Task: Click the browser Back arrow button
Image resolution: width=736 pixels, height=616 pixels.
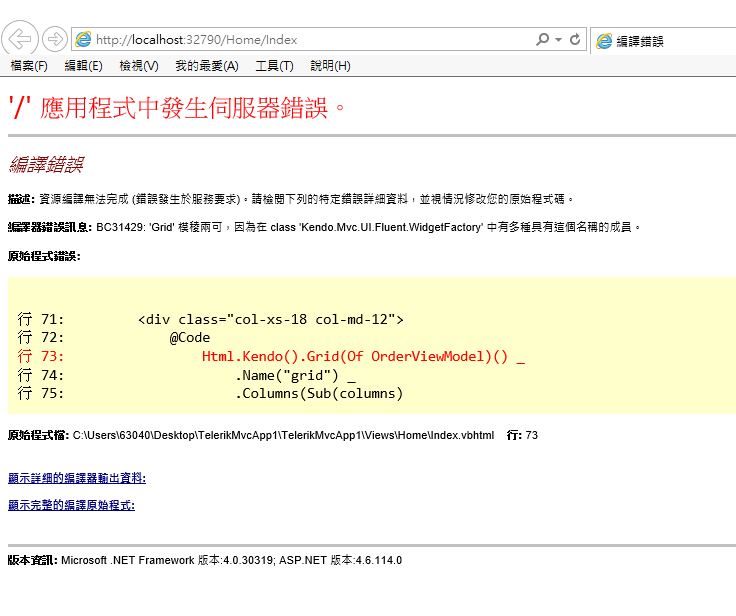Action: click(20, 39)
